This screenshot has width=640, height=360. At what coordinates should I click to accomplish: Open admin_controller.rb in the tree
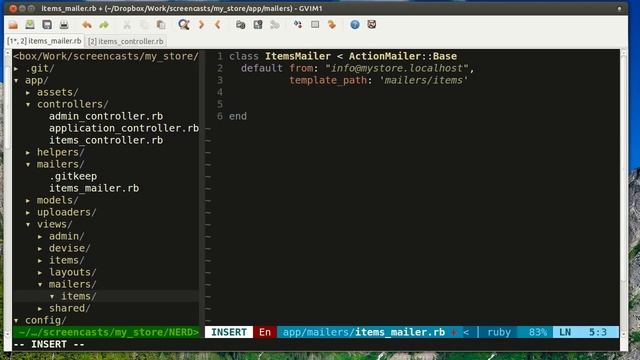(106, 116)
